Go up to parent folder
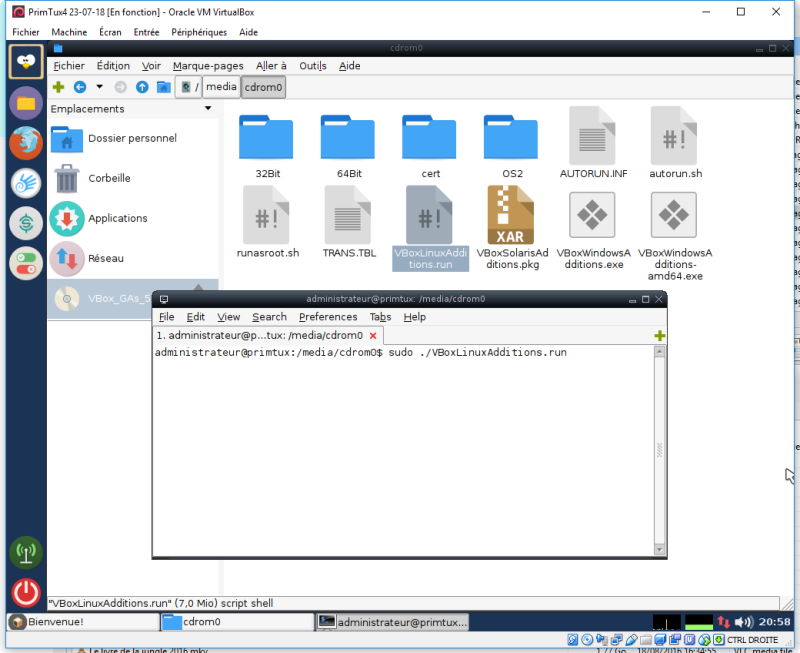The width and height of the screenshot is (800, 653). [142, 87]
